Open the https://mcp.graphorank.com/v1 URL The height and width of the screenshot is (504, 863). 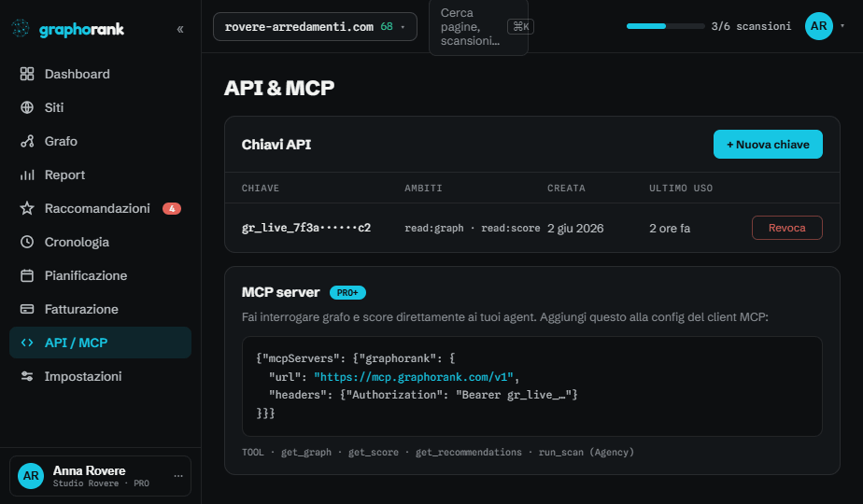pos(414,377)
